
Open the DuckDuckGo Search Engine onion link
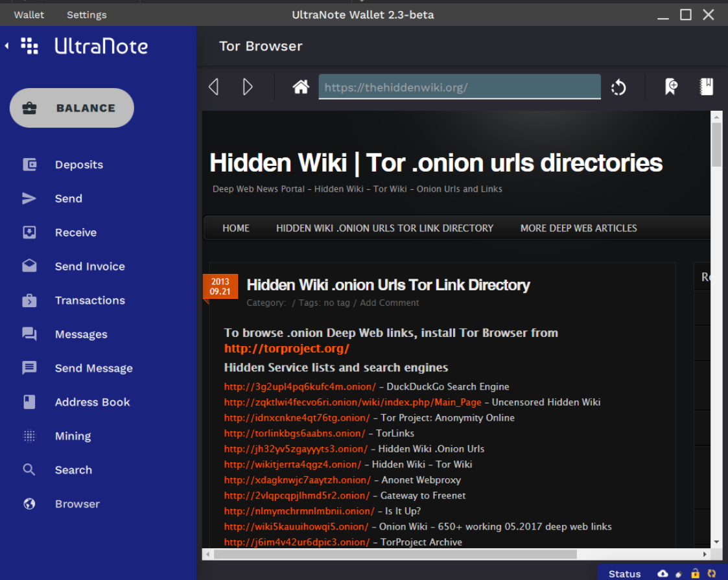pos(300,386)
